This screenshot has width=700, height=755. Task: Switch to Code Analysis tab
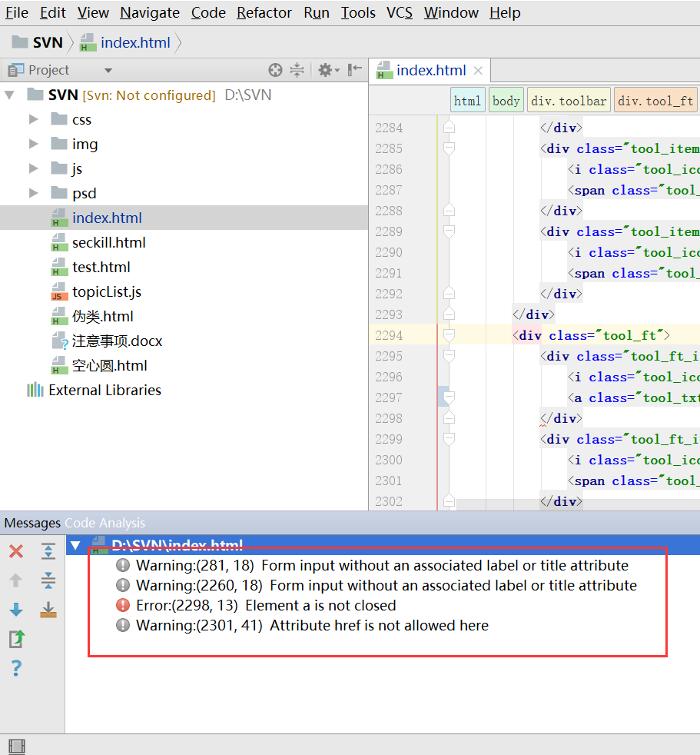[105, 523]
